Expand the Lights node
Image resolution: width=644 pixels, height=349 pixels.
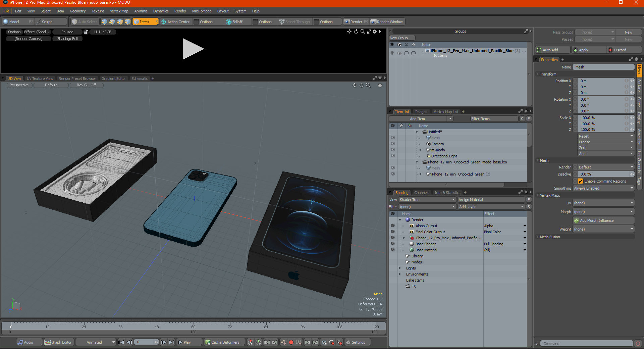(x=400, y=268)
